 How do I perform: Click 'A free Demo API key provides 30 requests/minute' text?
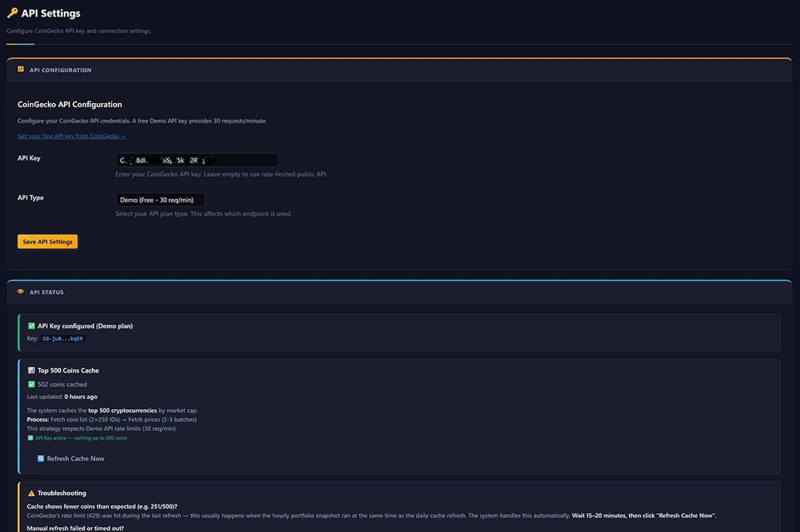click(199, 121)
